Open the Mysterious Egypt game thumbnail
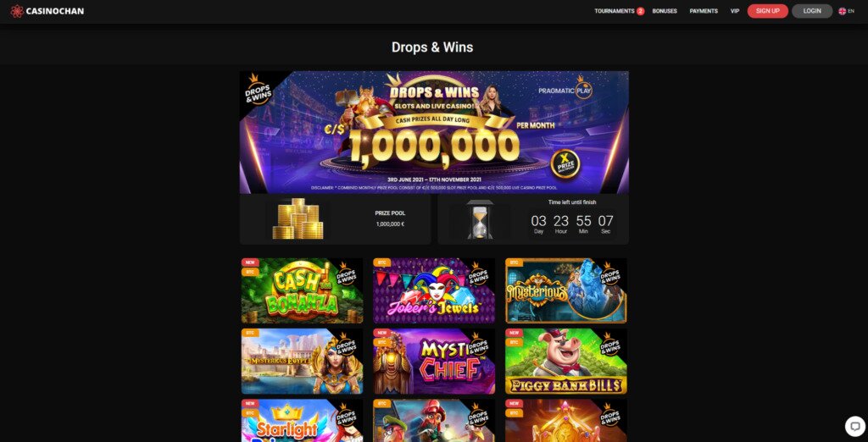Viewport: 868px width, 442px height. 303,362
